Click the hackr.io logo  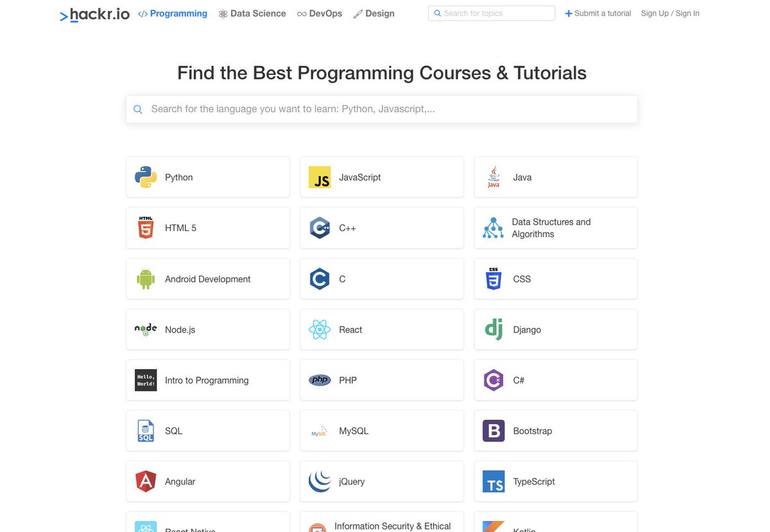click(95, 14)
